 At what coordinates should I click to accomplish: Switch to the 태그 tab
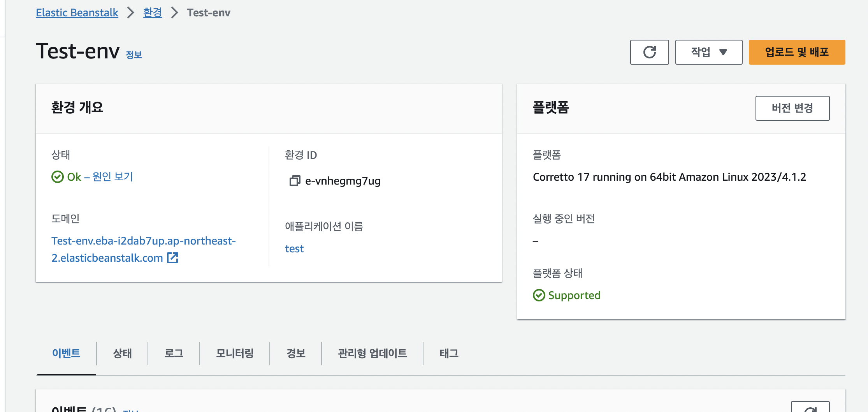click(x=449, y=353)
